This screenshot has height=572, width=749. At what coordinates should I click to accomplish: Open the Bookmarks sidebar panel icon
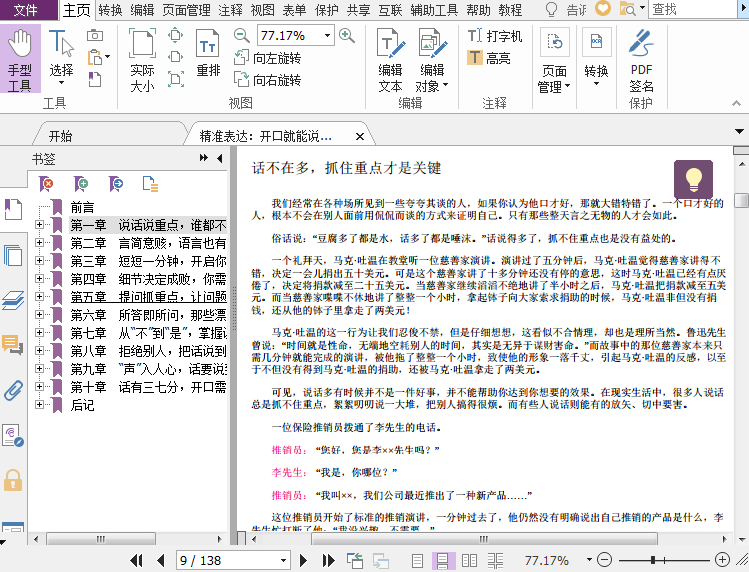[x=13, y=209]
